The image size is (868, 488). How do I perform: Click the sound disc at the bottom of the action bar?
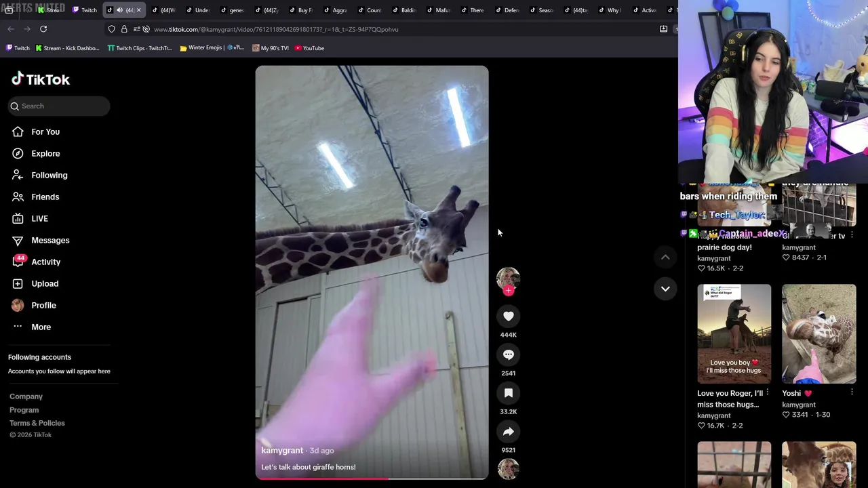click(x=508, y=468)
